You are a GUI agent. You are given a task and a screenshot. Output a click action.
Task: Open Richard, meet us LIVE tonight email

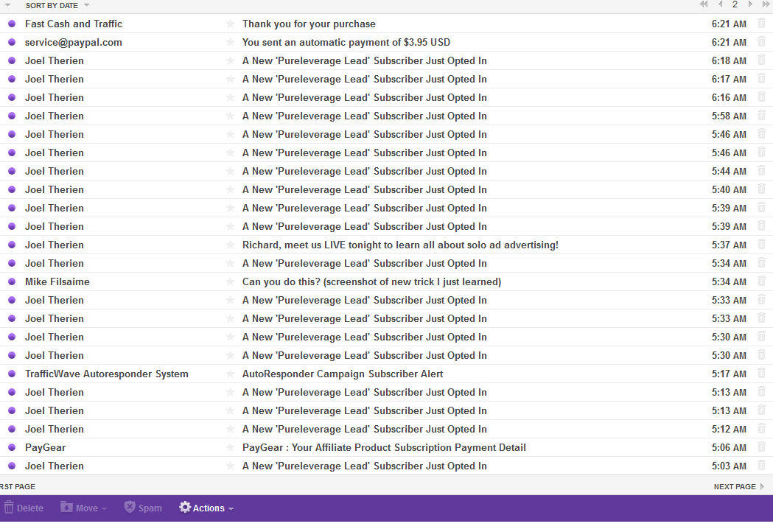400,245
